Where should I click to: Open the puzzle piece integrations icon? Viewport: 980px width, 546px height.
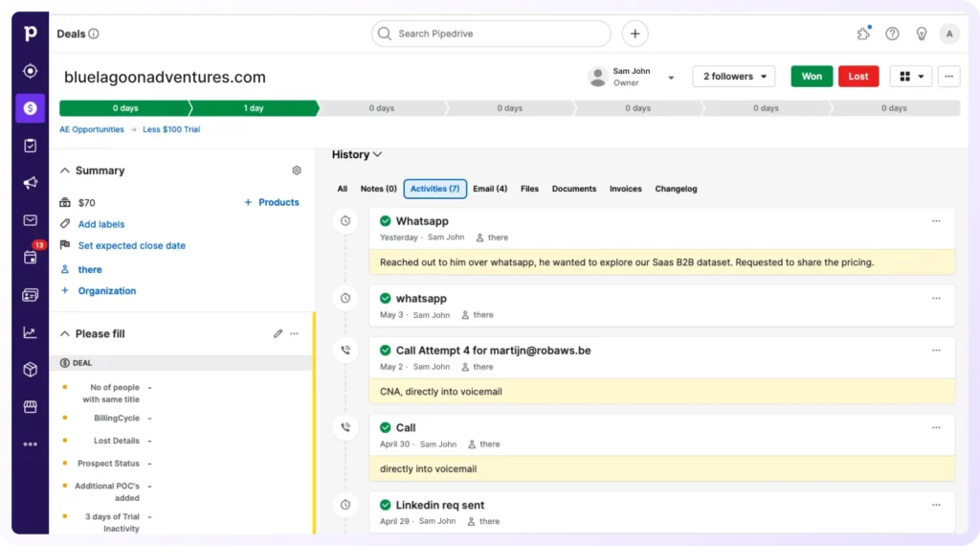point(864,34)
